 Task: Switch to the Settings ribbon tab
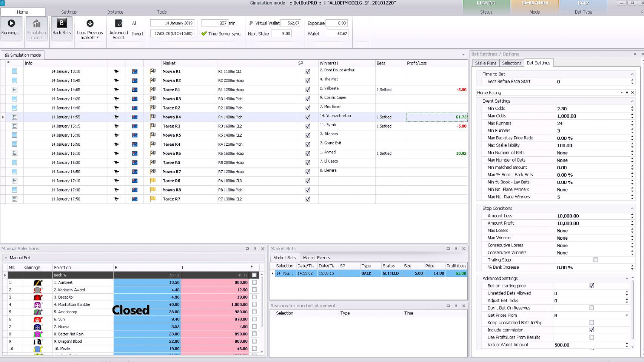click(69, 12)
